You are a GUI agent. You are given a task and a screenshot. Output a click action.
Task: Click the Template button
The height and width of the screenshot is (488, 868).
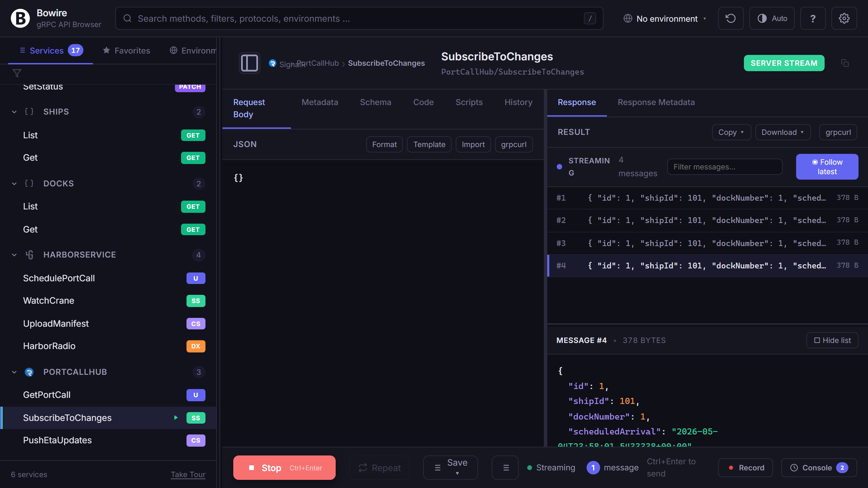click(x=429, y=144)
